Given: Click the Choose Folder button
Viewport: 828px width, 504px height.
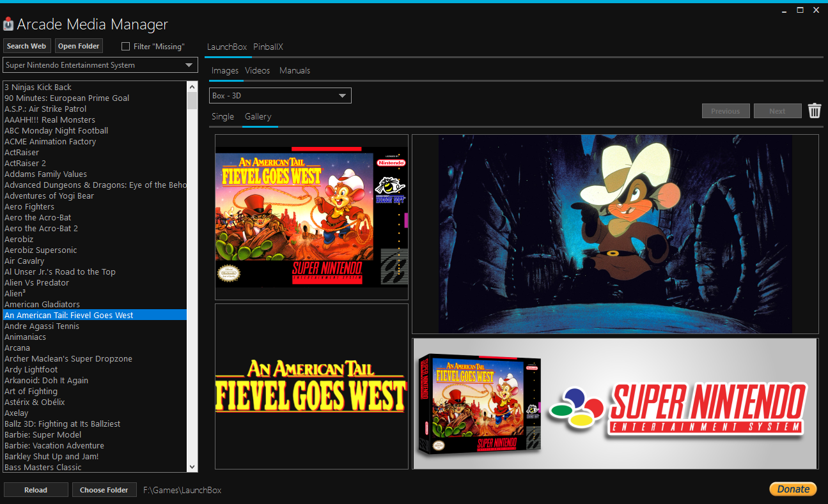Looking at the screenshot, I should (104, 490).
